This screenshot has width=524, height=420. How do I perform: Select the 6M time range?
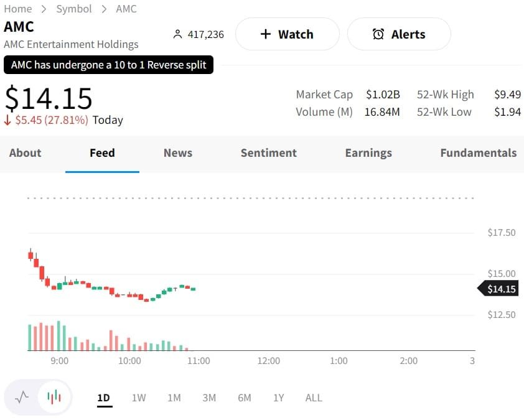[x=245, y=398]
